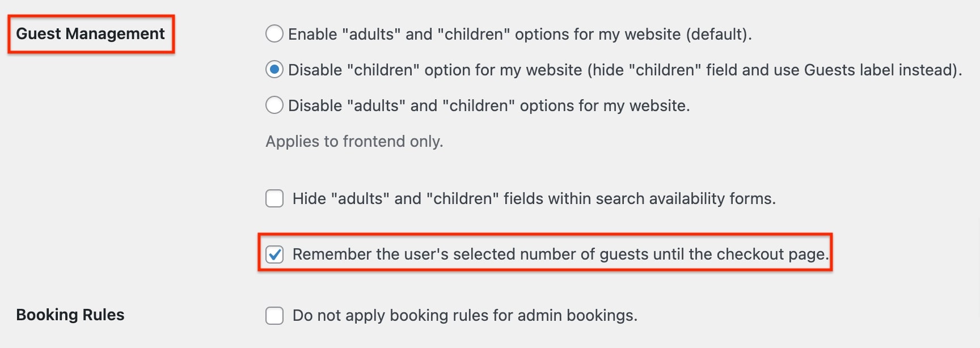Choose the Disable "children" option radio button
The width and height of the screenshot is (980, 348).
(x=274, y=70)
